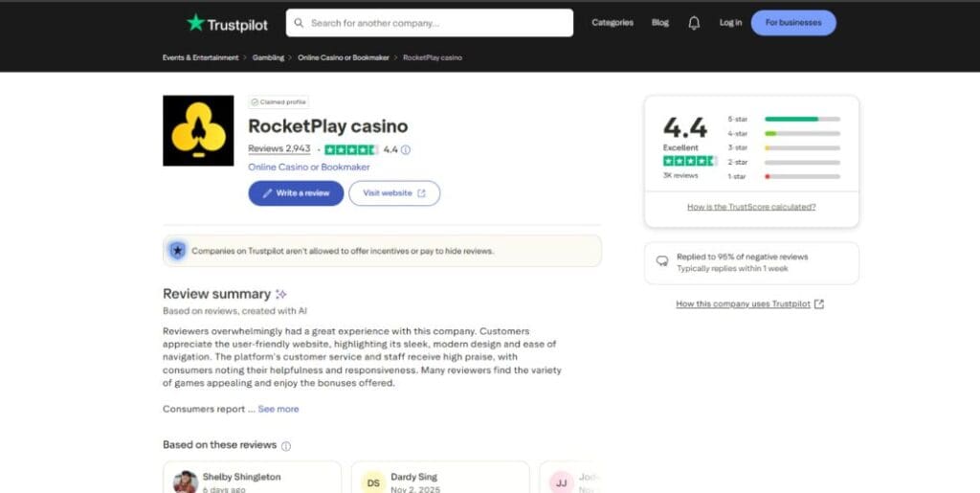Click the green star rating under Excellent
Viewport: 980px width, 493px height.
tap(690, 161)
